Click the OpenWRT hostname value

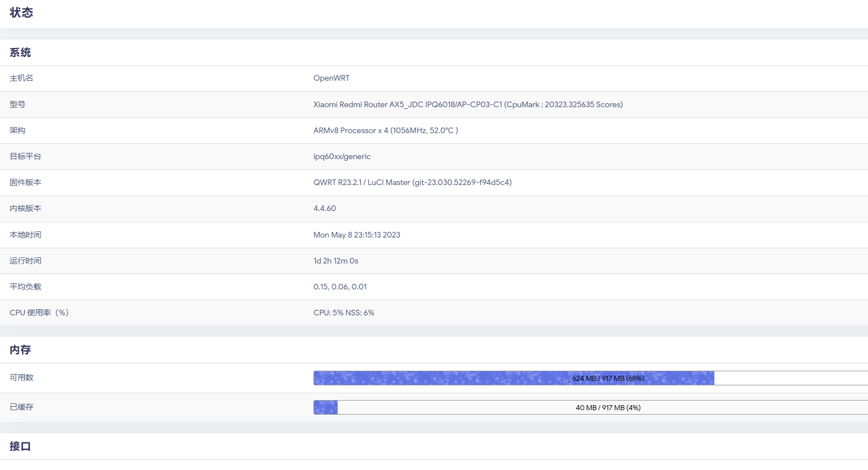point(332,78)
